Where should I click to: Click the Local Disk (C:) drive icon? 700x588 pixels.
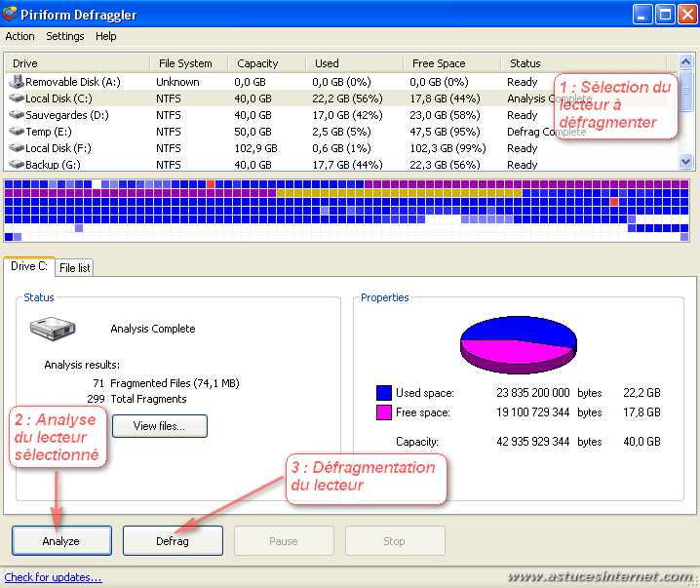17,98
